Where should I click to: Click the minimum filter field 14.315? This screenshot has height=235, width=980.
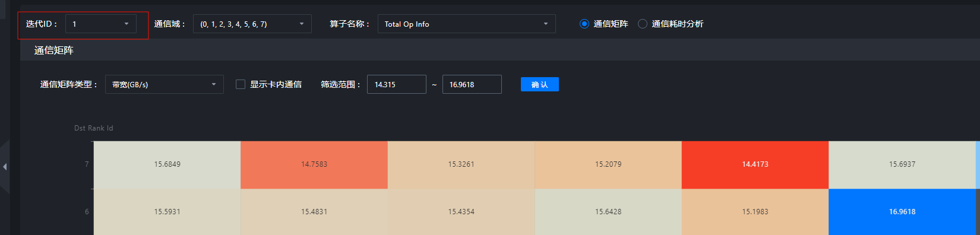396,84
